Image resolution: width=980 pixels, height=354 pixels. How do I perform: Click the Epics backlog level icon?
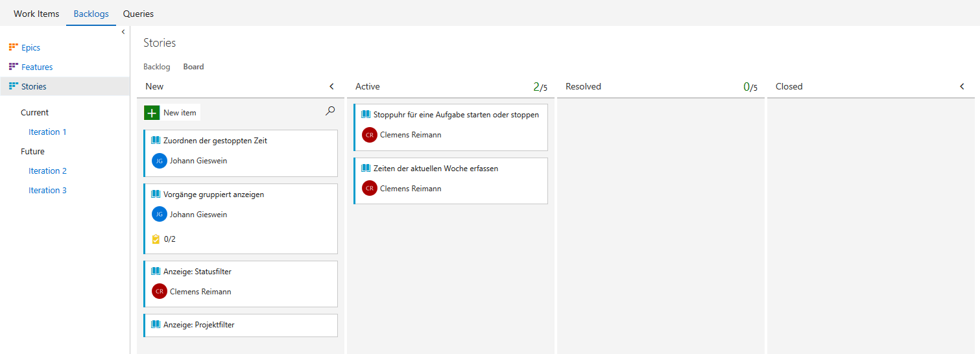(x=13, y=47)
